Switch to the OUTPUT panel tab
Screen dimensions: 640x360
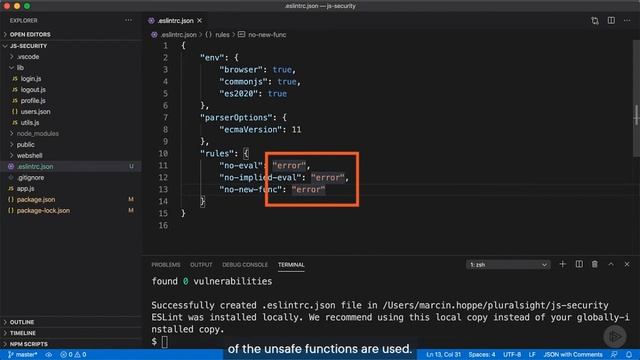click(201, 265)
